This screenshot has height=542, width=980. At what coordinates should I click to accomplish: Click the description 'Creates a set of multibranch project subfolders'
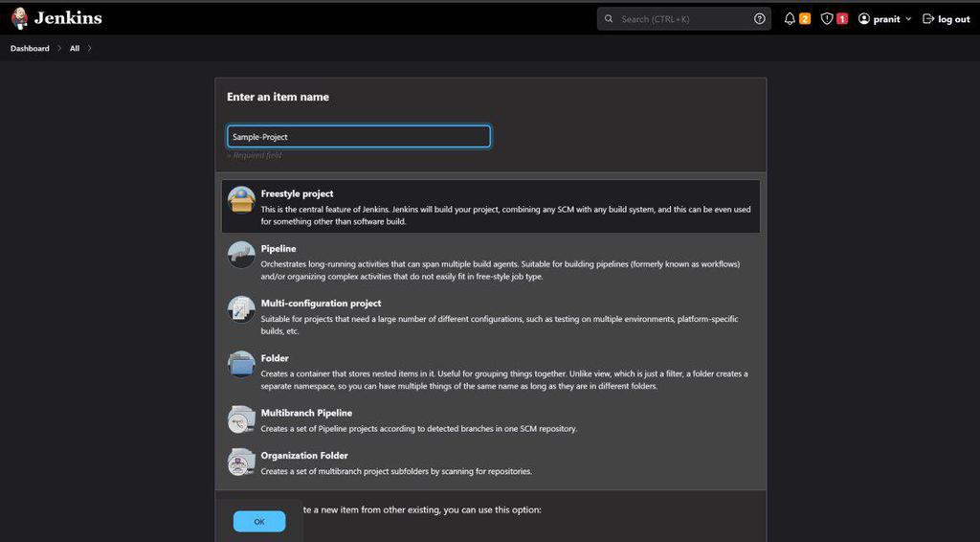pyautogui.click(x=396, y=471)
